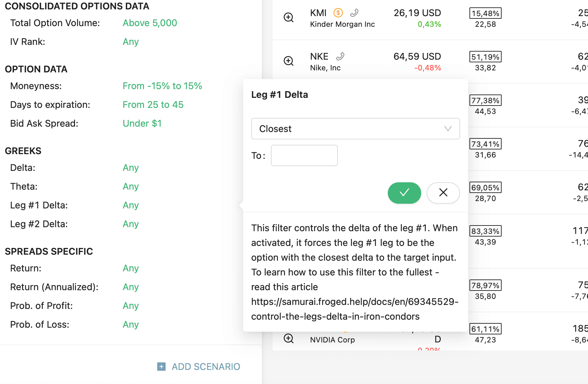Click the 61,11% boxed value
Viewport: 588px width, 384px height.
[x=486, y=329]
